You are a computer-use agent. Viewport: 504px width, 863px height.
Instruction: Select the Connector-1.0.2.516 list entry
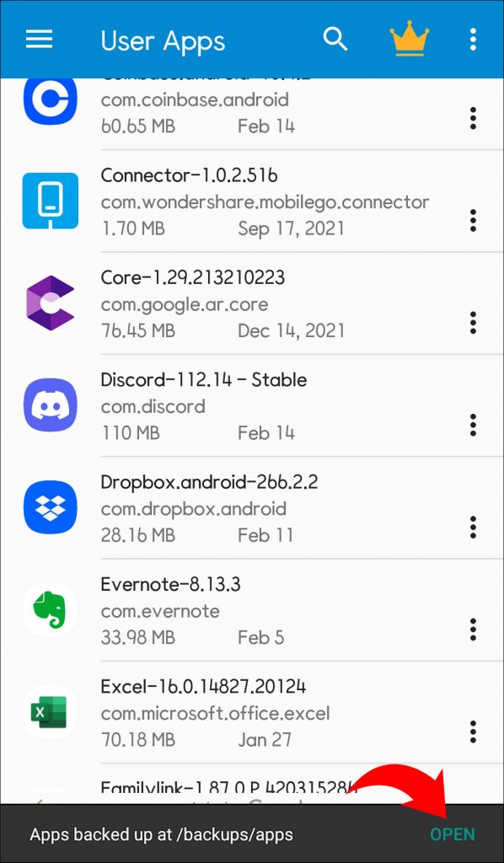click(253, 201)
